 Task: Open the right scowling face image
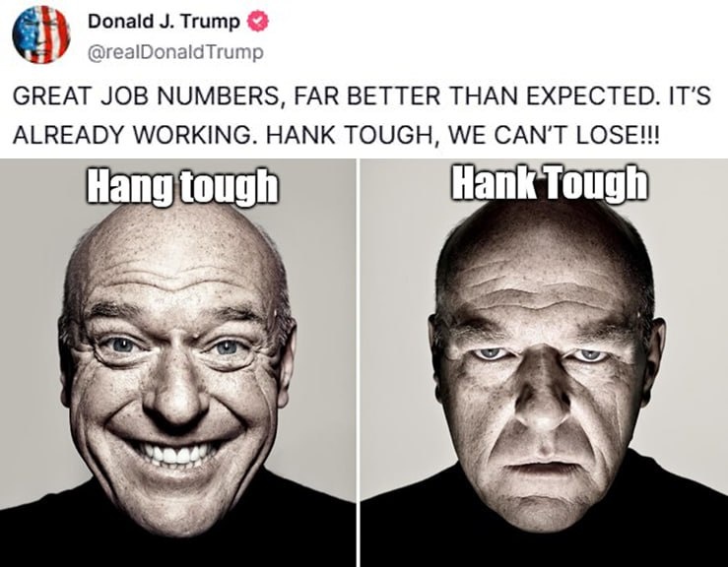(544, 363)
